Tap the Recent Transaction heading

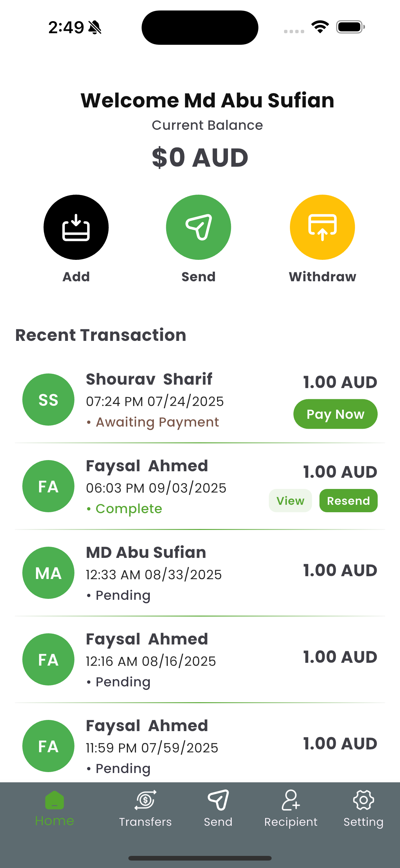(x=101, y=335)
